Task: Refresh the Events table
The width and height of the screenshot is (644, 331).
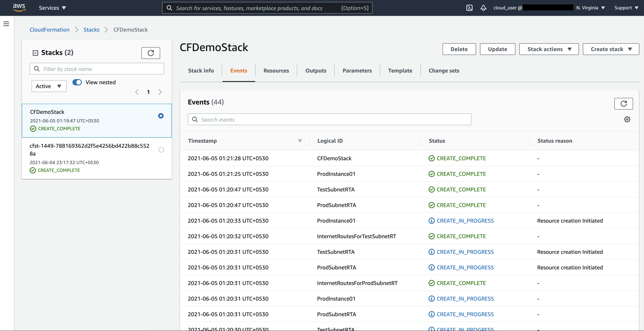Action: 624,104
